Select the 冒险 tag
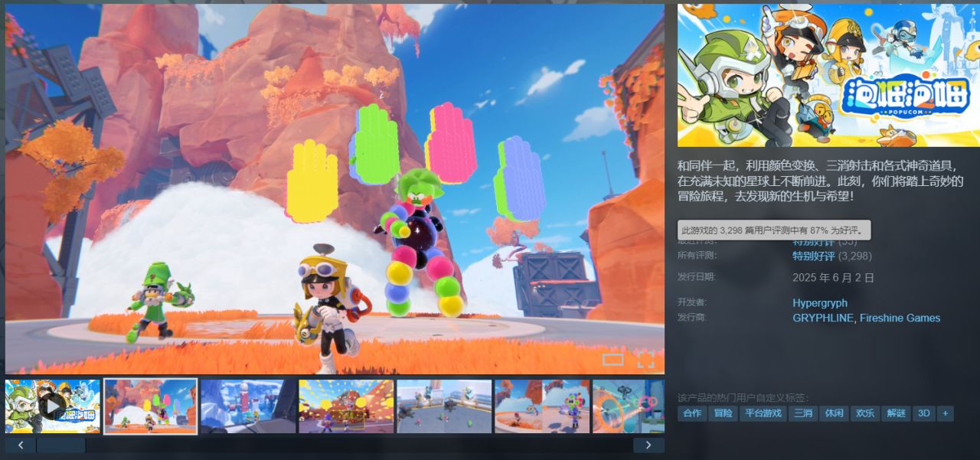The image size is (980, 460). (x=723, y=413)
